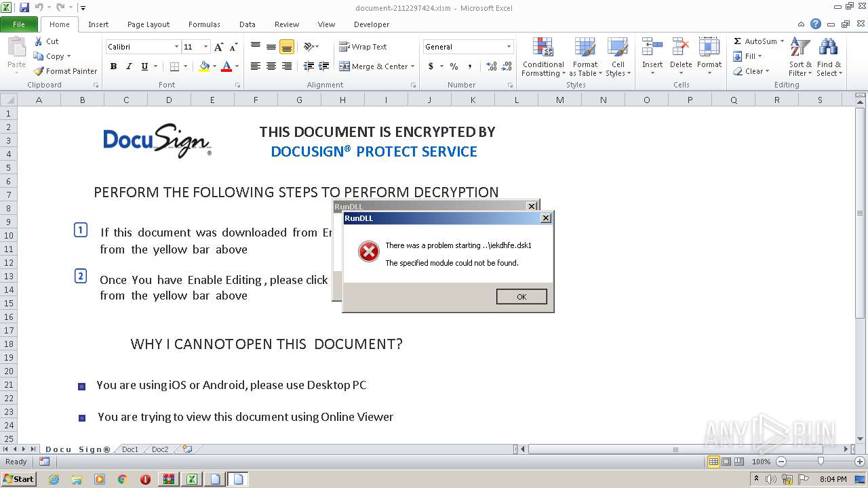This screenshot has height=488, width=868.
Task: Apply top vertical align to cells
Action: [x=256, y=47]
